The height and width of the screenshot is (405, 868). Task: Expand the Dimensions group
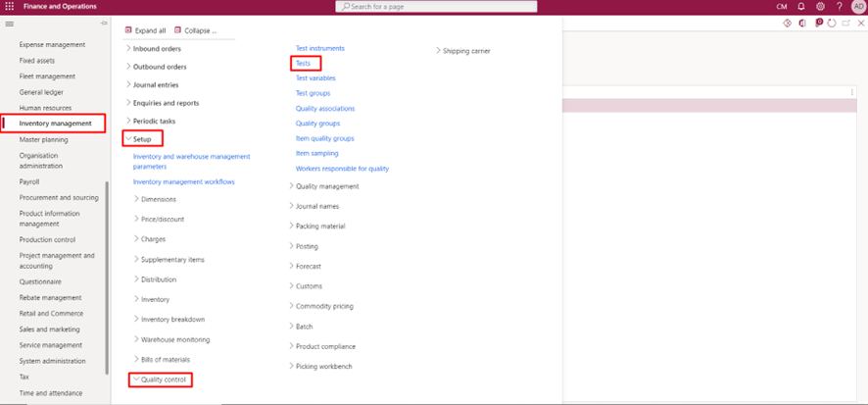[155, 199]
